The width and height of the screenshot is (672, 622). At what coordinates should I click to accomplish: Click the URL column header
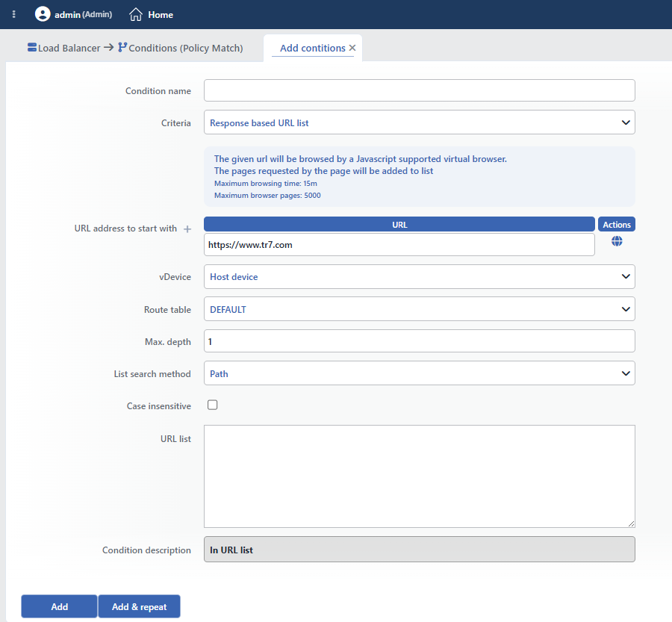click(x=399, y=224)
